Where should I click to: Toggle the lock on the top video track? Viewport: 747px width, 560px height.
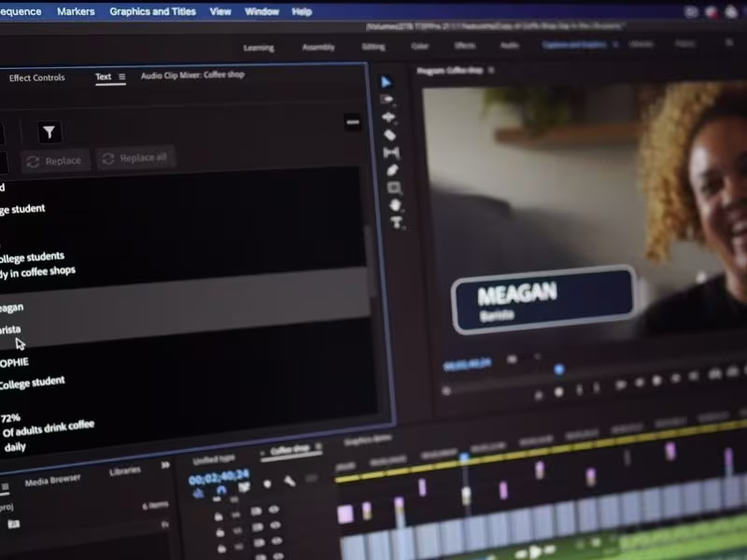coord(218,517)
